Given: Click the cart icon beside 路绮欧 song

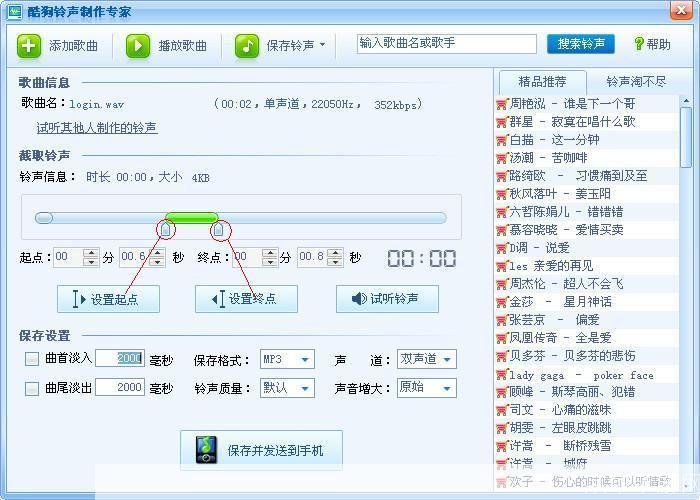Looking at the screenshot, I should click(502, 176).
